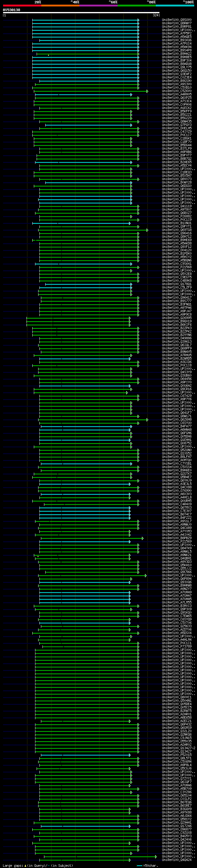197x868 pixels.
Task: Select hit UniRef100_B9GS90
Action: click(x=177, y=81)
